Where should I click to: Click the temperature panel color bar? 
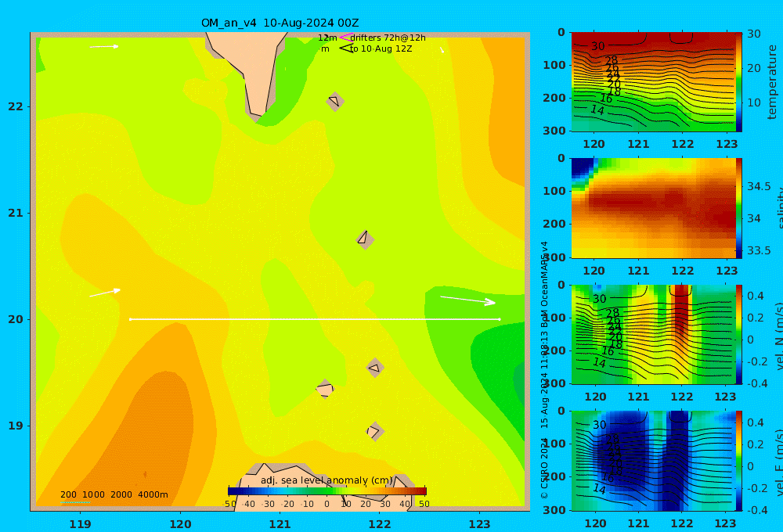click(739, 82)
